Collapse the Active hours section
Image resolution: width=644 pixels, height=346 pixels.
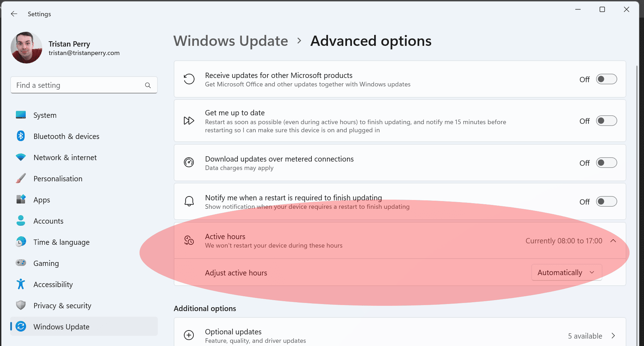(x=613, y=241)
